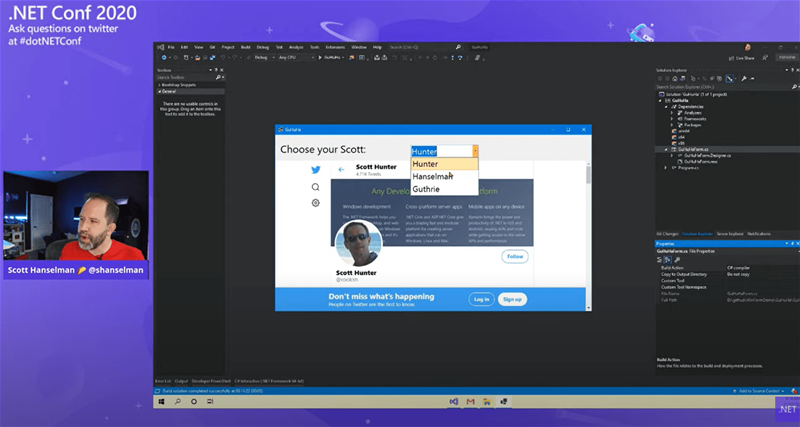Expand the Packages node
The width and height of the screenshot is (800, 427).
672,125
